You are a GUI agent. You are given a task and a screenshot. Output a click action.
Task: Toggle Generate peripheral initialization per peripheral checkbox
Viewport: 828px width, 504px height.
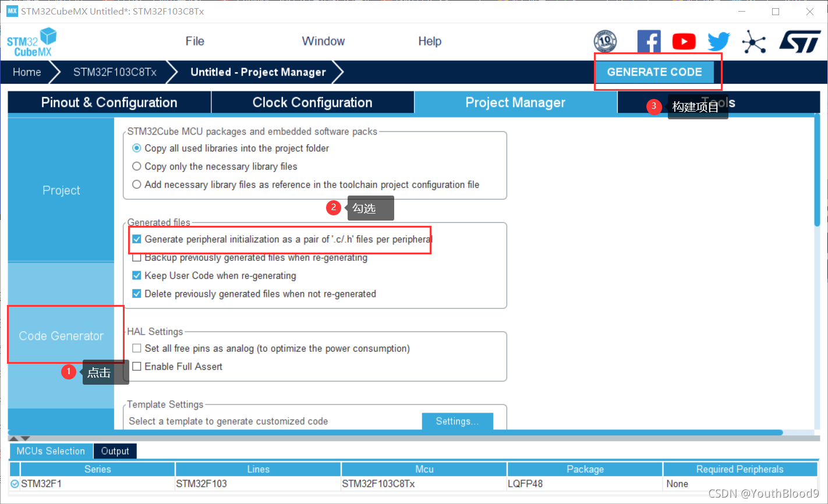[137, 239]
